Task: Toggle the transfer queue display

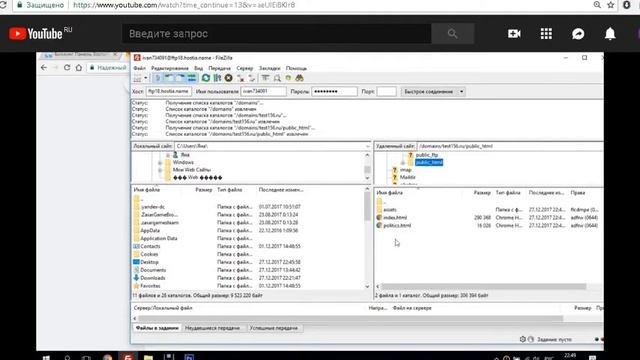Action: point(191,78)
